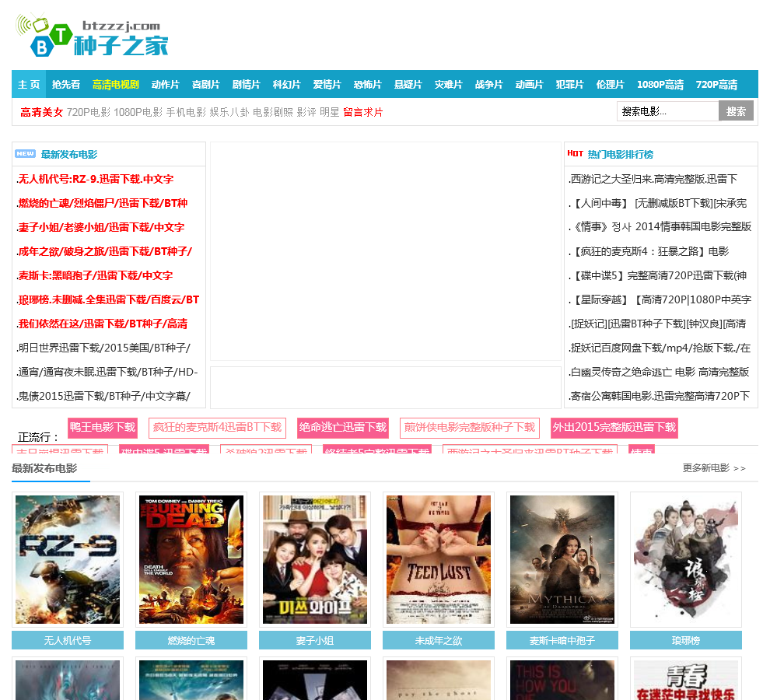This screenshot has width=770, height=700.
Task: Select the 战争片 category
Action: (489, 85)
